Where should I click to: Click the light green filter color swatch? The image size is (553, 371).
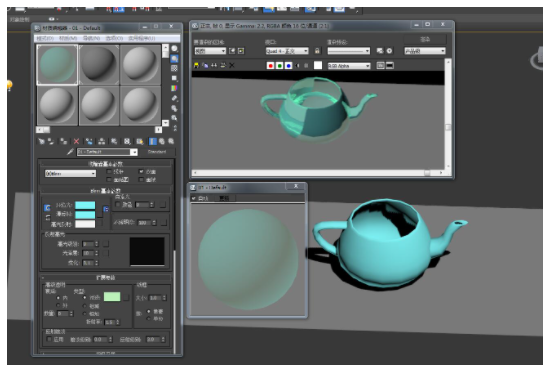112,297
